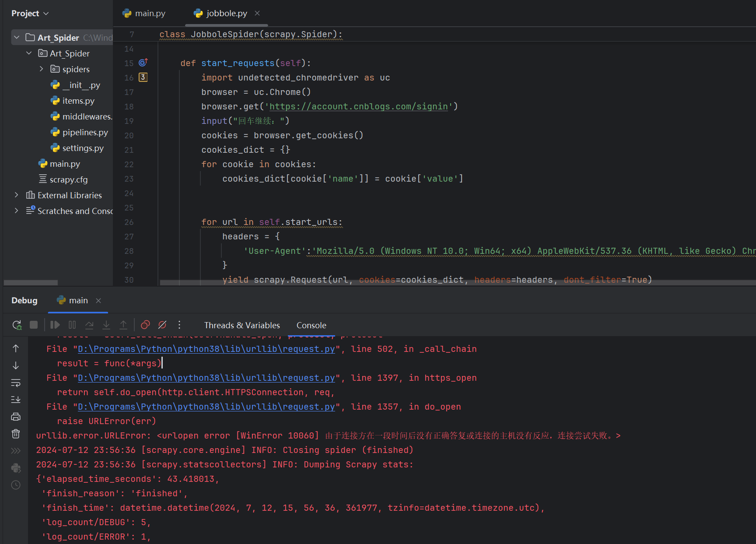
Task: Click 'raise URLError(err)' console line
Action: tap(106, 421)
